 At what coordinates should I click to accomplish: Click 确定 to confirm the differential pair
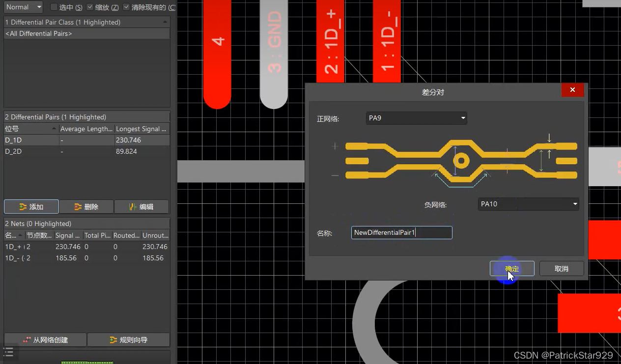pyautogui.click(x=512, y=269)
